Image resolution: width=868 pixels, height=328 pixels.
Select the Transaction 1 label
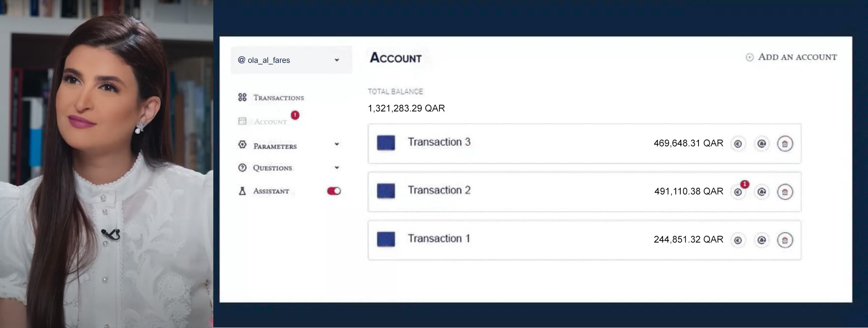[439, 238]
